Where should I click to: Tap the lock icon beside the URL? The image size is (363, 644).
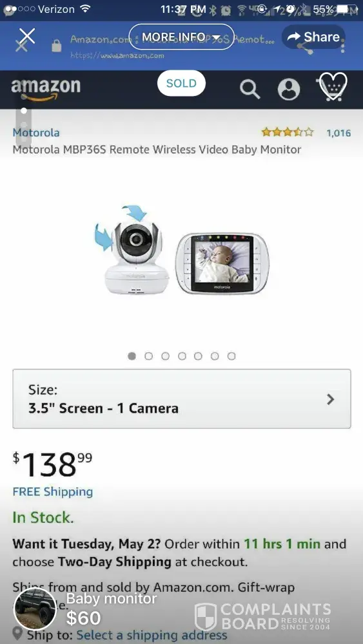[57, 46]
